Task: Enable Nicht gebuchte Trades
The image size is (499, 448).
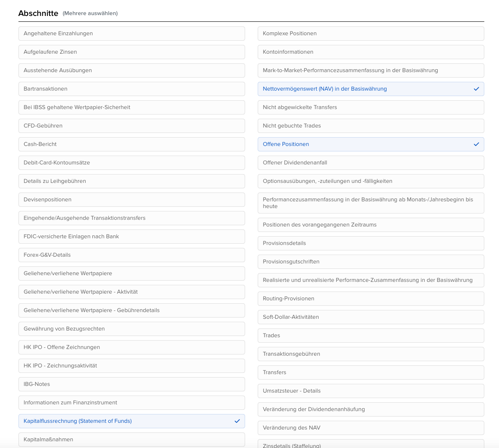Action: click(371, 126)
